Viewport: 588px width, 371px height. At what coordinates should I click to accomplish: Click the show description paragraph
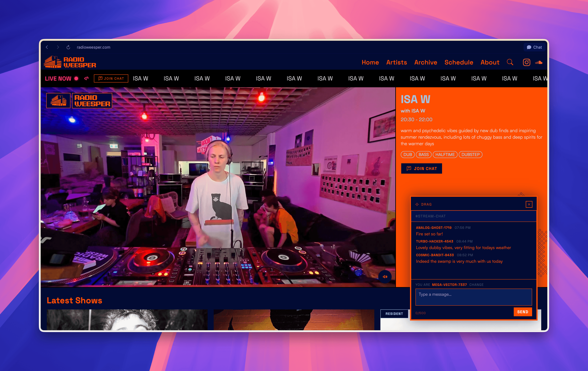(471, 137)
